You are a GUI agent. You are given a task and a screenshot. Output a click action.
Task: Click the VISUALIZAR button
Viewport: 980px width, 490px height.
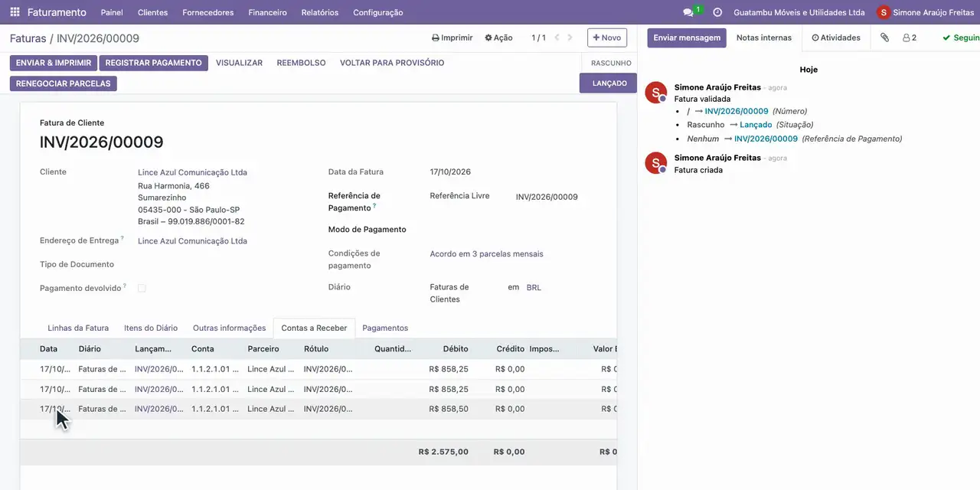pyautogui.click(x=239, y=63)
